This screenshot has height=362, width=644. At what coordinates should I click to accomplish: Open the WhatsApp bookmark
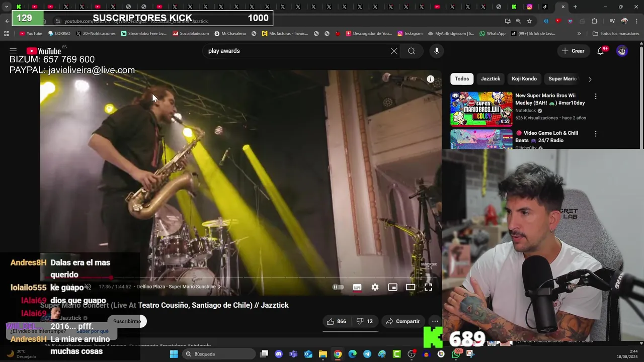tap(493, 34)
